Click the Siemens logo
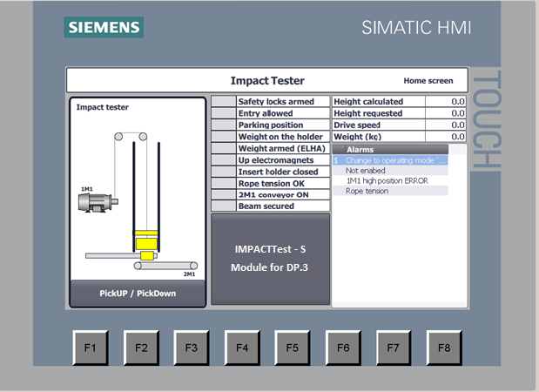The width and height of the screenshot is (539, 392). pyautogui.click(x=104, y=27)
